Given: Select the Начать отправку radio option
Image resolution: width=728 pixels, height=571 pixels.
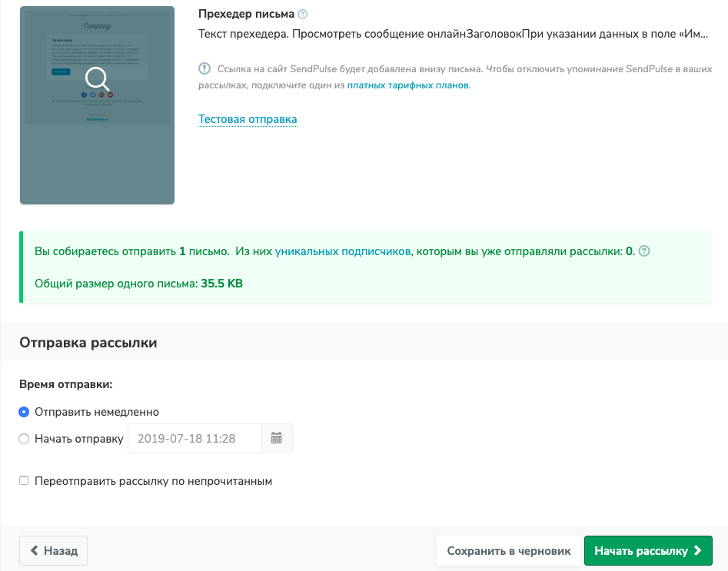Looking at the screenshot, I should click(x=24, y=439).
